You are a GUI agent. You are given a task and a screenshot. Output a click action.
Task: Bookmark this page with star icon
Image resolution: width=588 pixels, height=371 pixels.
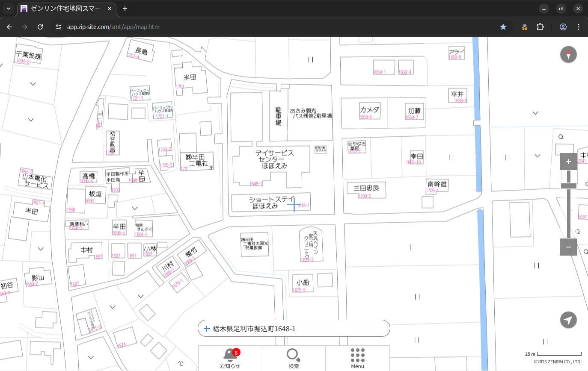(x=503, y=27)
